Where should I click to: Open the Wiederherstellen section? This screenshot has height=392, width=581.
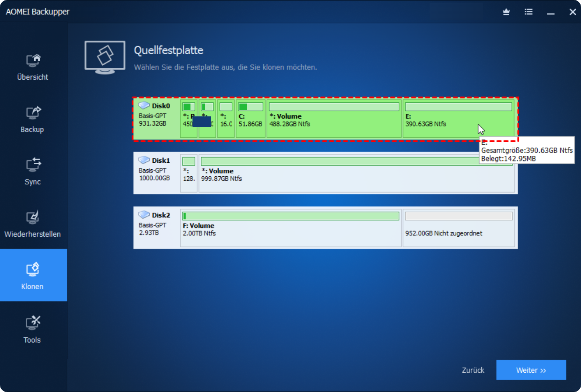pos(33,224)
